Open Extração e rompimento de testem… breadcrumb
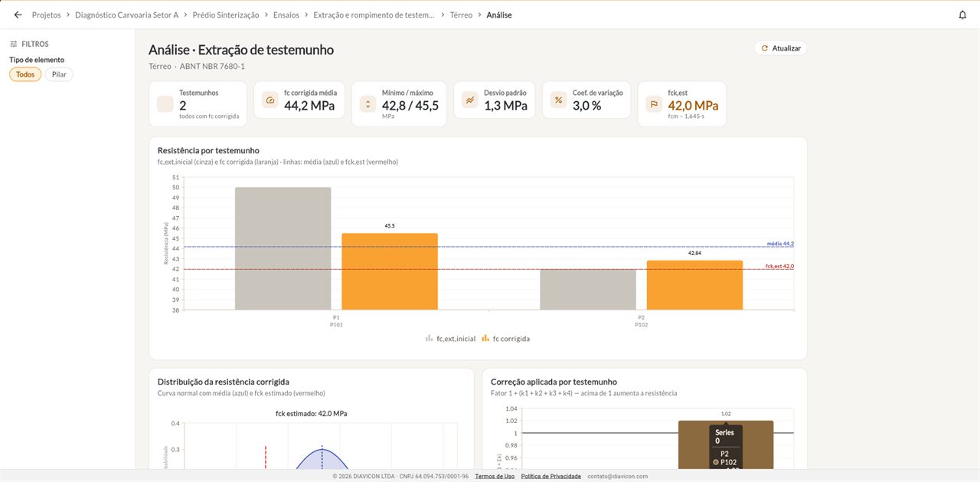Viewport: 980px width, 482px height. click(374, 15)
